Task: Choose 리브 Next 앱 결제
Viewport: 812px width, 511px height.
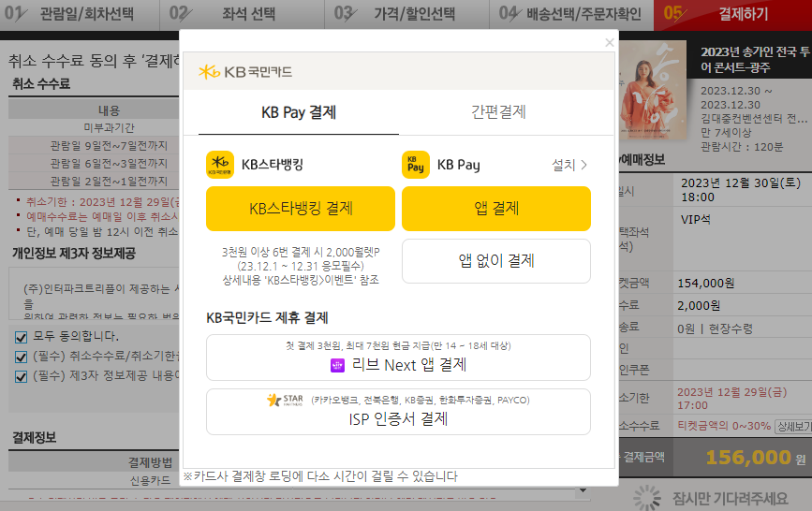Action: coord(398,358)
